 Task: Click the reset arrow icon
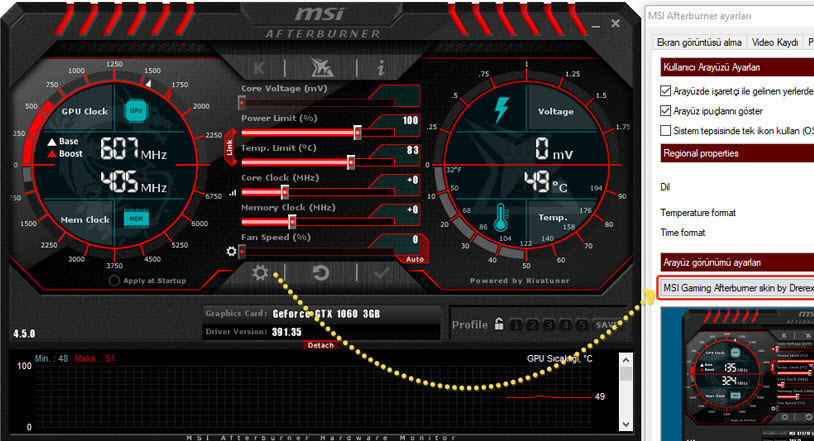pos(321,273)
